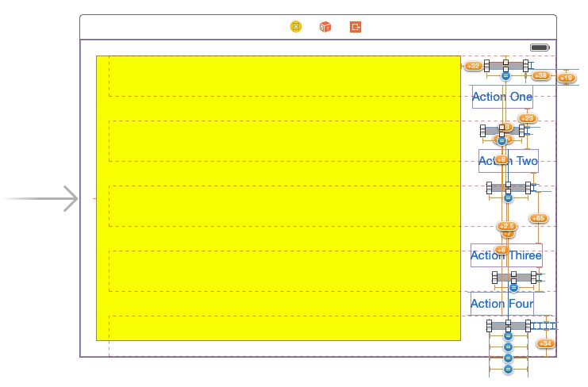Select the First Responder cube icon

[325, 27]
